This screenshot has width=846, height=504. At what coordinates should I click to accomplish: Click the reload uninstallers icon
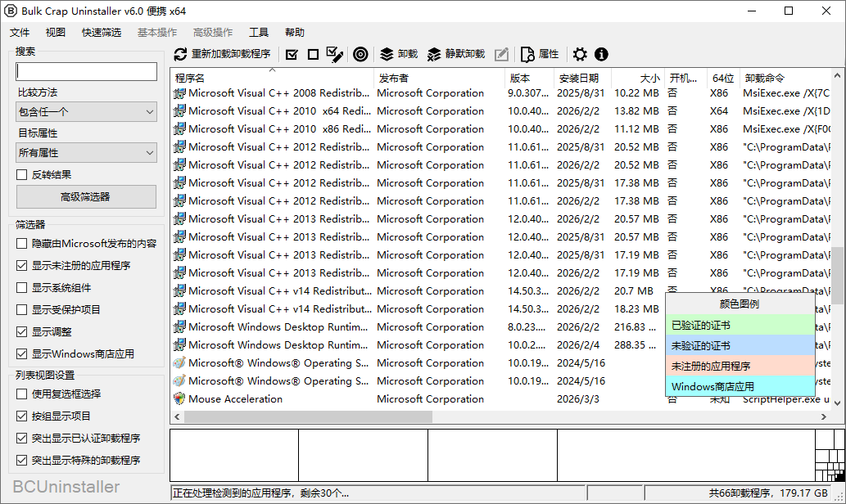pos(180,55)
